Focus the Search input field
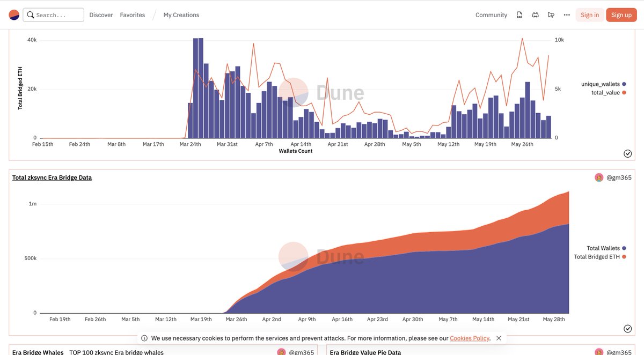 pos(54,15)
